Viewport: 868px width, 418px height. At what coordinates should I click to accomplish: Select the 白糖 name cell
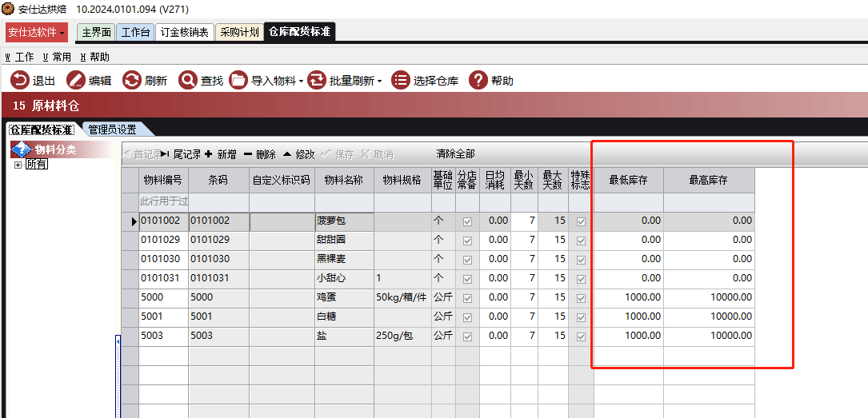pyautogui.click(x=344, y=317)
